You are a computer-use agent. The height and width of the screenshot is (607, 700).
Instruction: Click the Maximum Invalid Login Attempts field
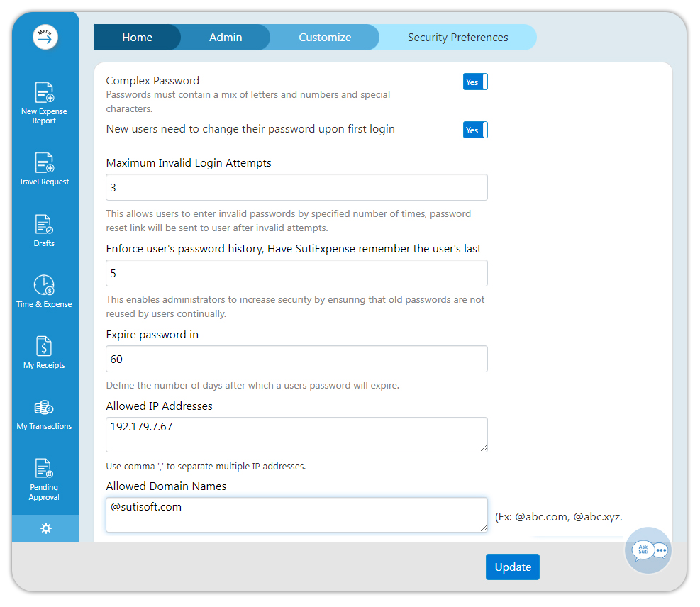[x=296, y=187]
